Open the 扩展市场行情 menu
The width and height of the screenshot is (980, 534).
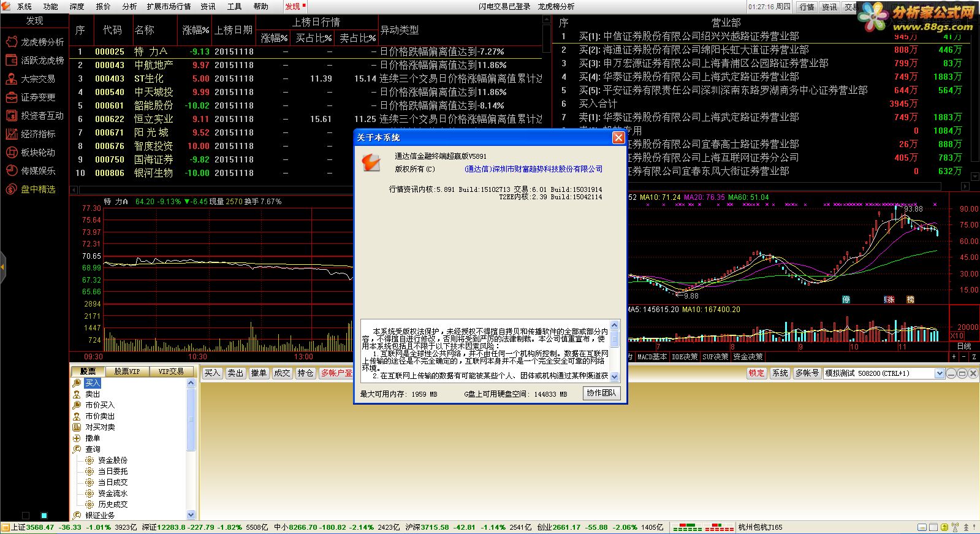coord(169,7)
